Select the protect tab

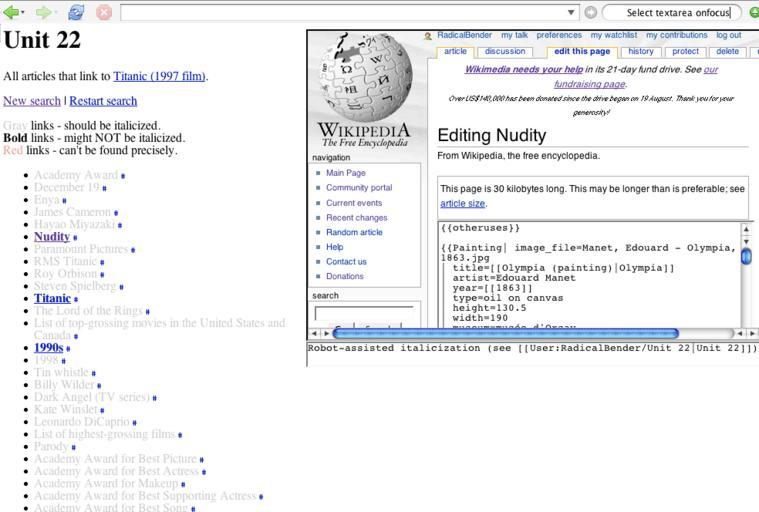(x=685, y=51)
